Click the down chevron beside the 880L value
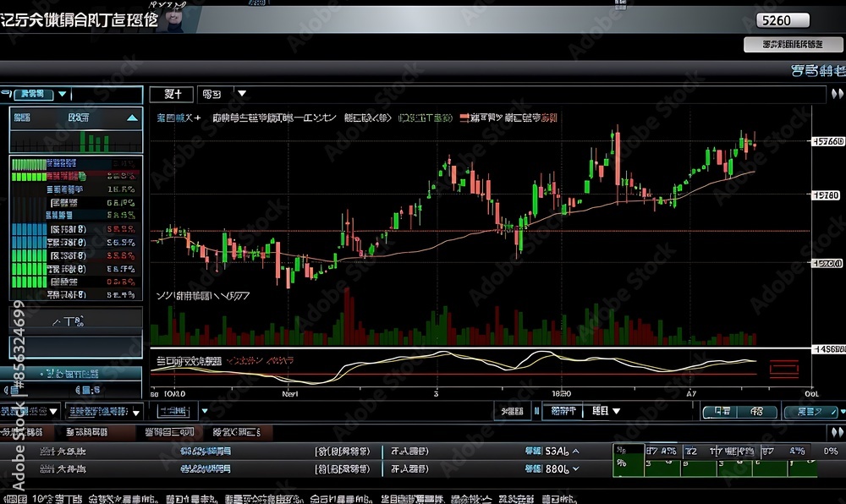The width and height of the screenshot is (846, 504). click(x=575, y=469)
